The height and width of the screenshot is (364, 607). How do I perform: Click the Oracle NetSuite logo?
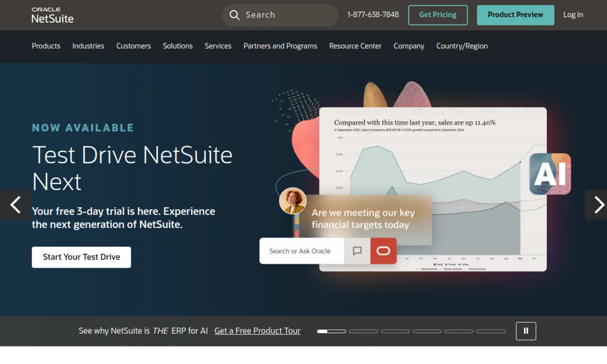53,15
